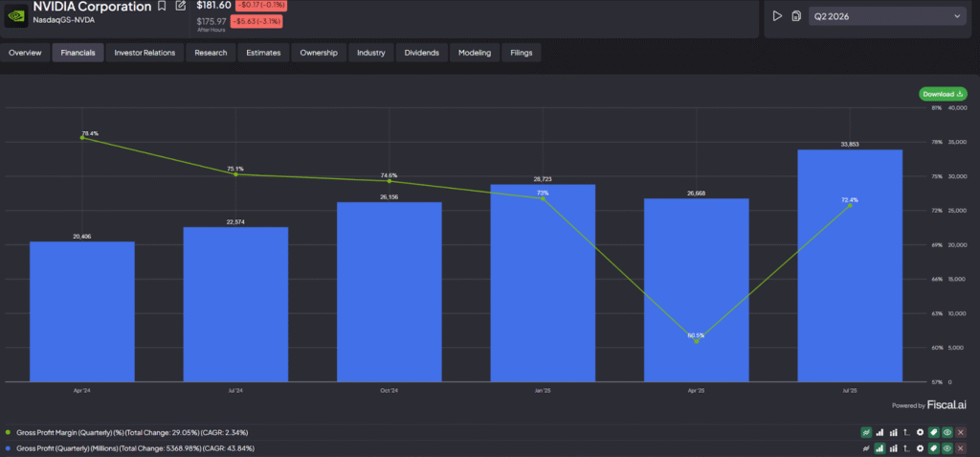The height and width of the screenshot is (457, 980).
Task: Change axis option for Gross Profit Margin series
Action: pos(907,432)
